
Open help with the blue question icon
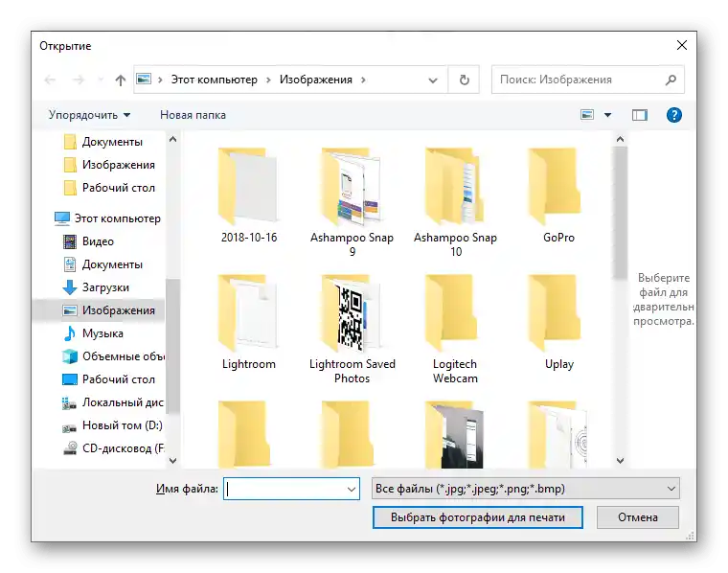click(x=674, y=115)
